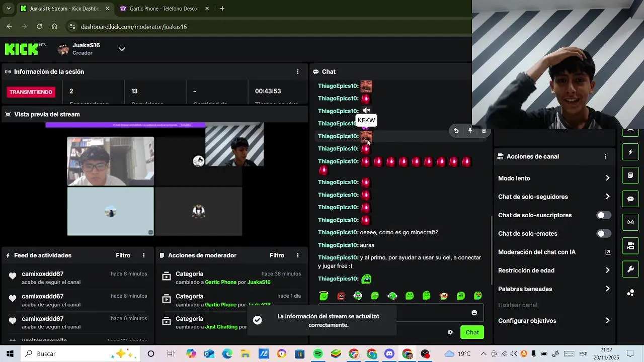
Task: Click the camera sidebar icon
Action: [x=630, y=246]
